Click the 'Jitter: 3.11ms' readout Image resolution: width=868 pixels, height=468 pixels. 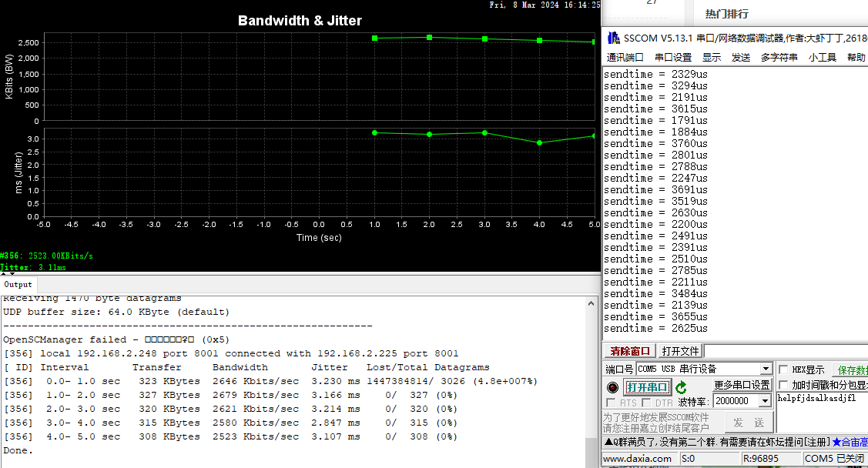tap(33, 267)
